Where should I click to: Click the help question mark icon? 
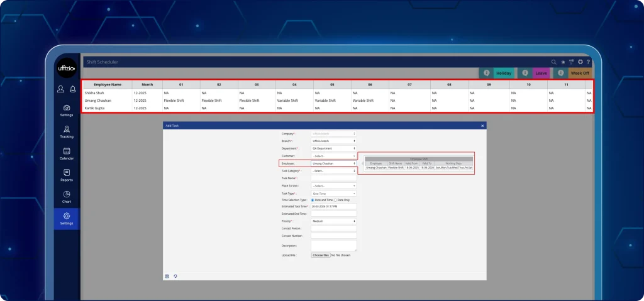point(588,62)
